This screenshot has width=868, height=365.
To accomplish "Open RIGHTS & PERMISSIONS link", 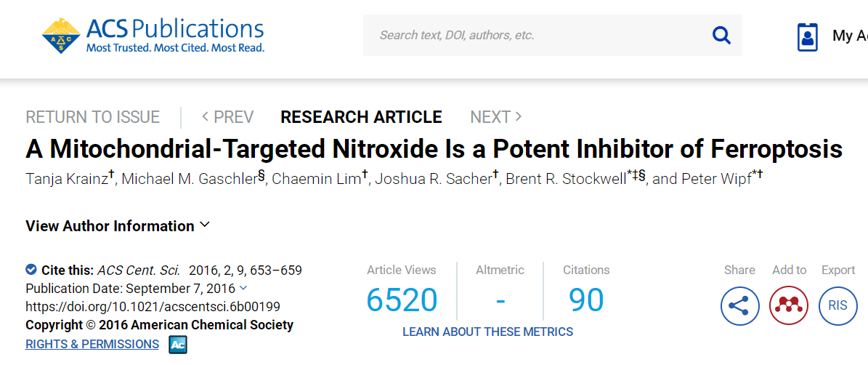I will [92, 344].
